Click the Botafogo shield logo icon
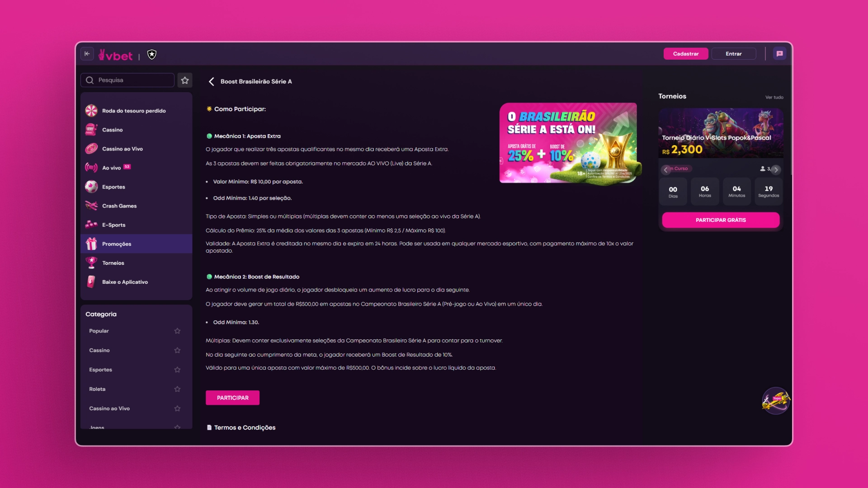The height and width of the screenshot is (488, 868). point(152,55)
